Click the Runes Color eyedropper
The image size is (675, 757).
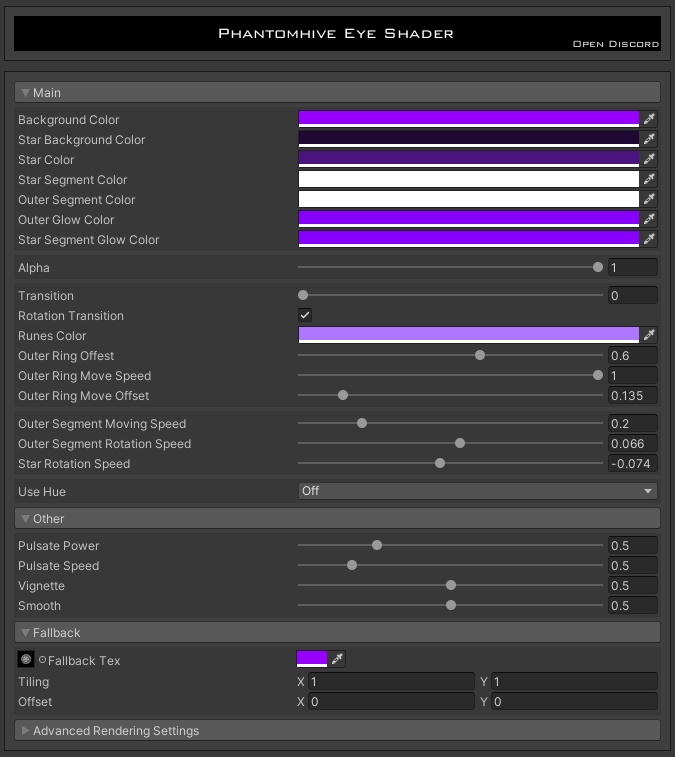[x=648, y=335]
